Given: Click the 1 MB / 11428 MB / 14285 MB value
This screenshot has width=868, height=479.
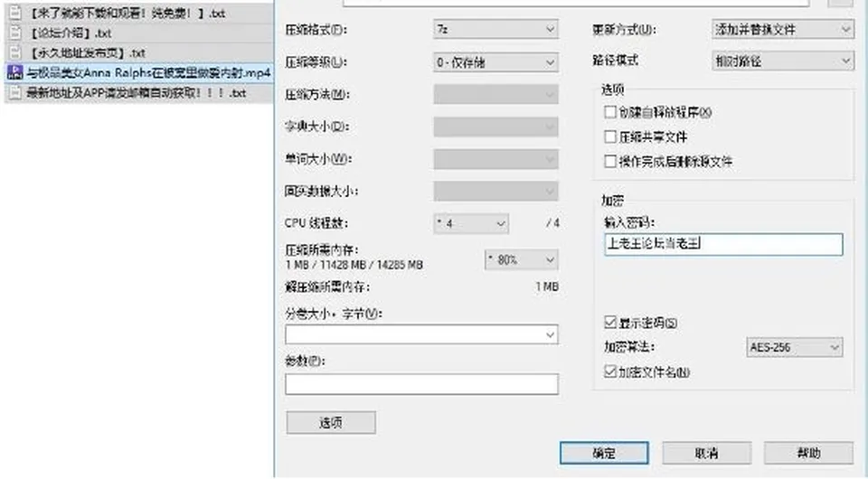Looking at the screenshot, I should 354,265.
